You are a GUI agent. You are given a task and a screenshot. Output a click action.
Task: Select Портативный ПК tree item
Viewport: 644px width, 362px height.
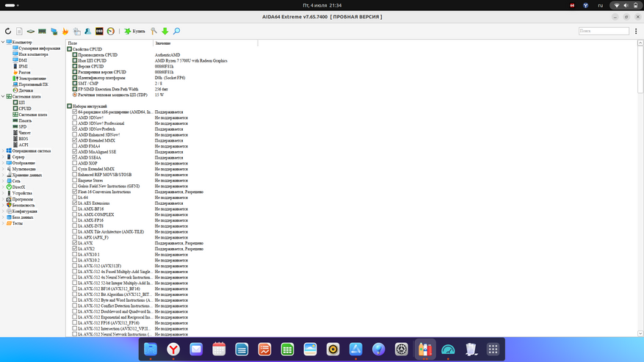pyautogui.click(x=33, y=84)
